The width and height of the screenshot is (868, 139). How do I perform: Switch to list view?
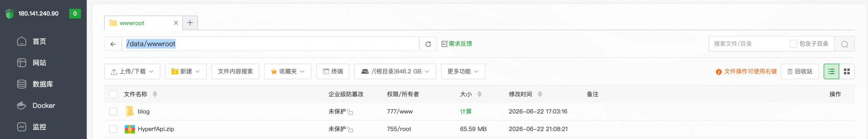831,71
